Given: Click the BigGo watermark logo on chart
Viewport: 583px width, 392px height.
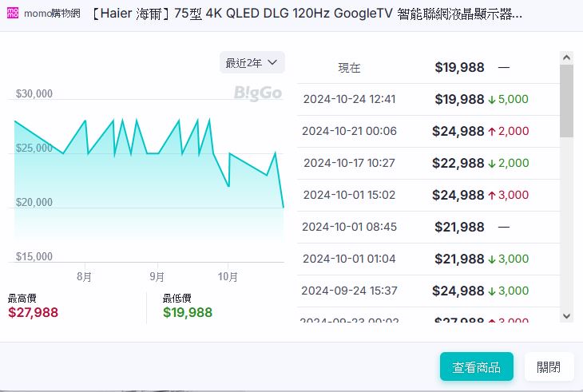Looking at the screenshot, I should pyautogui.click(x=257, y=93).
